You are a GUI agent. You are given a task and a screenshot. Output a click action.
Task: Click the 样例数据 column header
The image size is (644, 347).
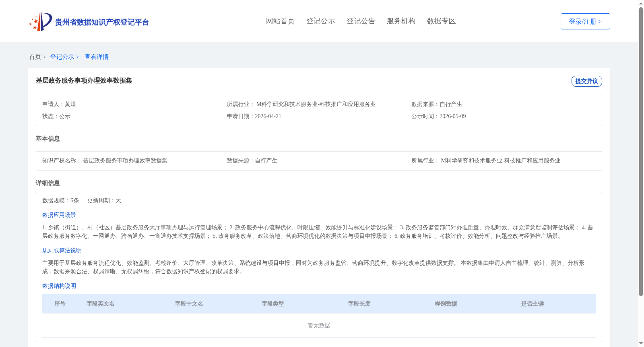pyautogui.click(x=446, y=303)
